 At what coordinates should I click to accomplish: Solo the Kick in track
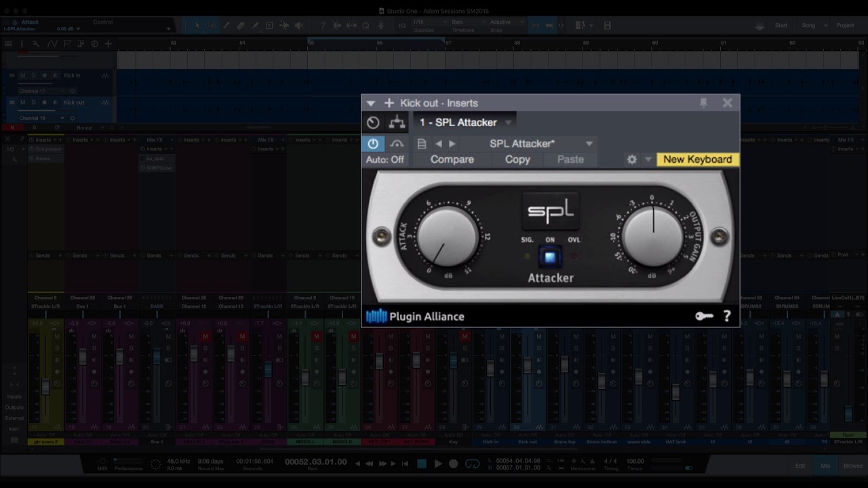[33, 75]
